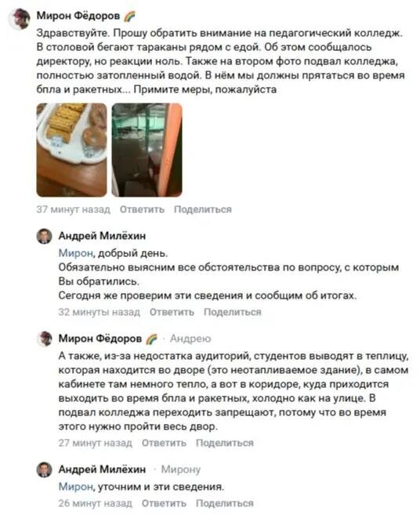
Task: Click Ответить under the 27 минут назад reply
Action: pyautogui.click(x=164, y=443)
